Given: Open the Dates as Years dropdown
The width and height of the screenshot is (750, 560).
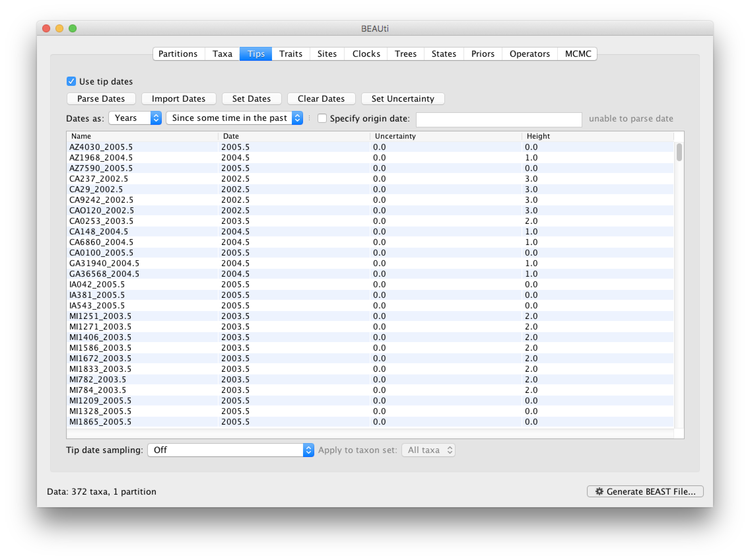Looking at the screenshot, I should coord(135,118).
